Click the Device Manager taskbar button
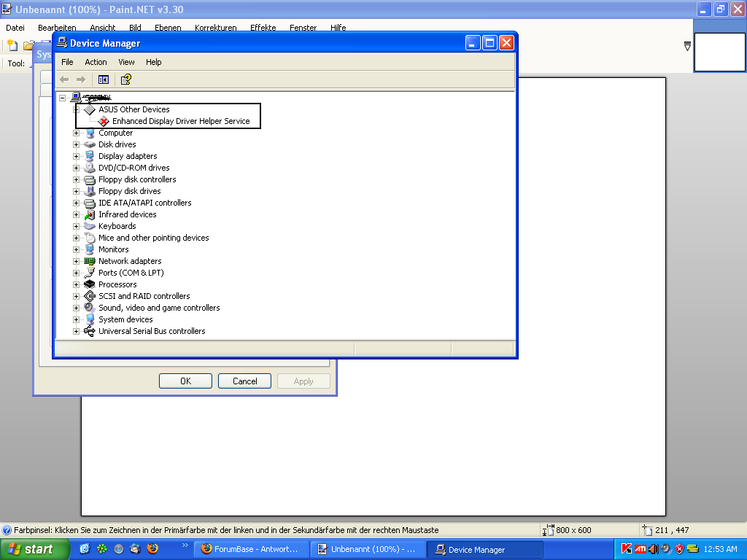 click(485, 550)
